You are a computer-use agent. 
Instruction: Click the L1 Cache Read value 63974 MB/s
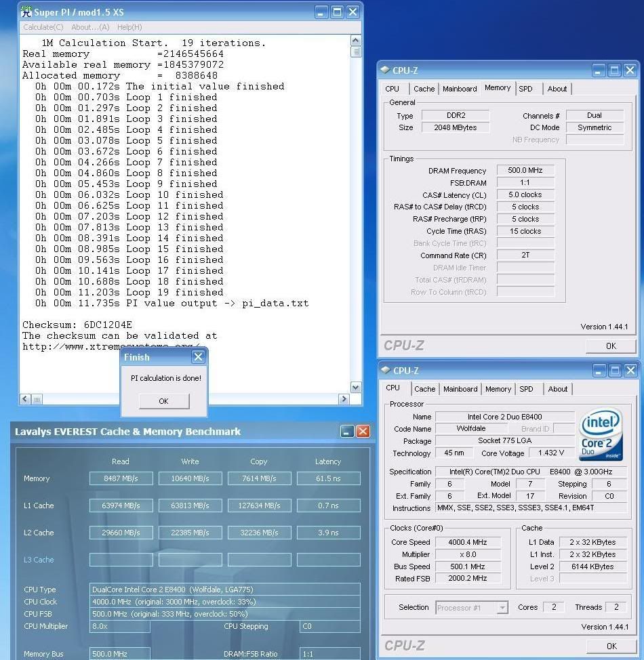[x=121, y=506]
